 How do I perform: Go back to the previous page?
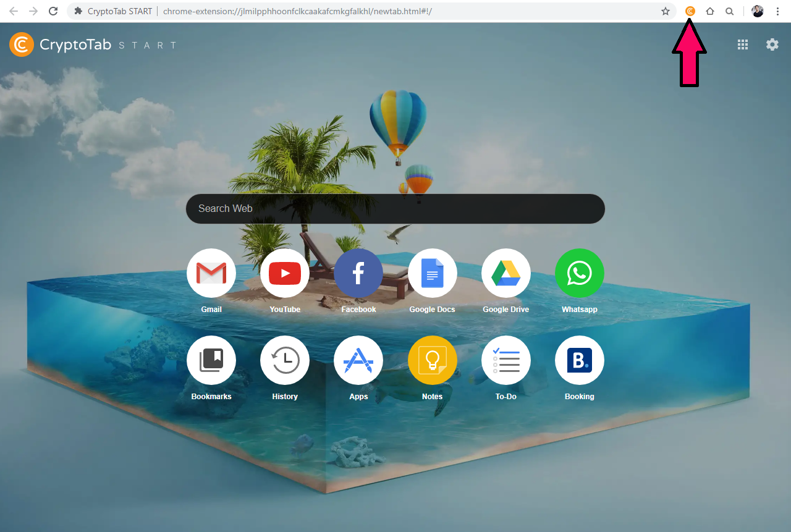click(14, 11)
